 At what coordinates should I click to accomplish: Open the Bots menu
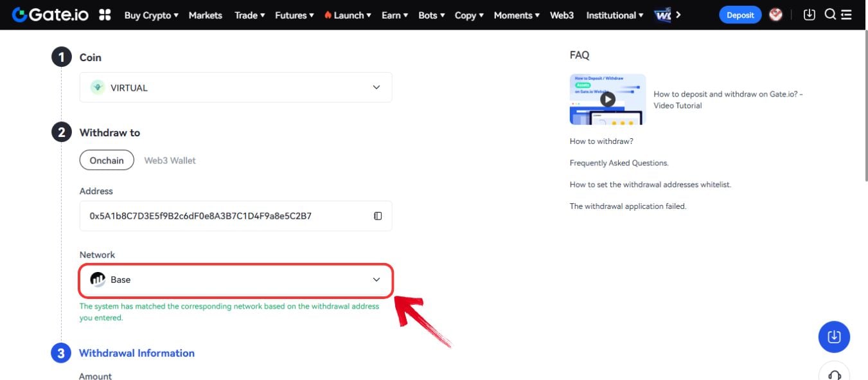coord(432,15)
